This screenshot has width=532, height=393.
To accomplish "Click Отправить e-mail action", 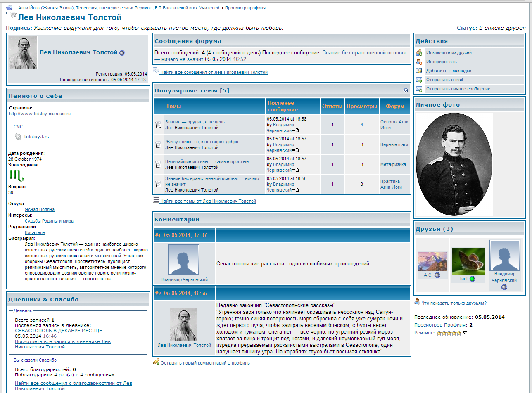I will point(444,80).
